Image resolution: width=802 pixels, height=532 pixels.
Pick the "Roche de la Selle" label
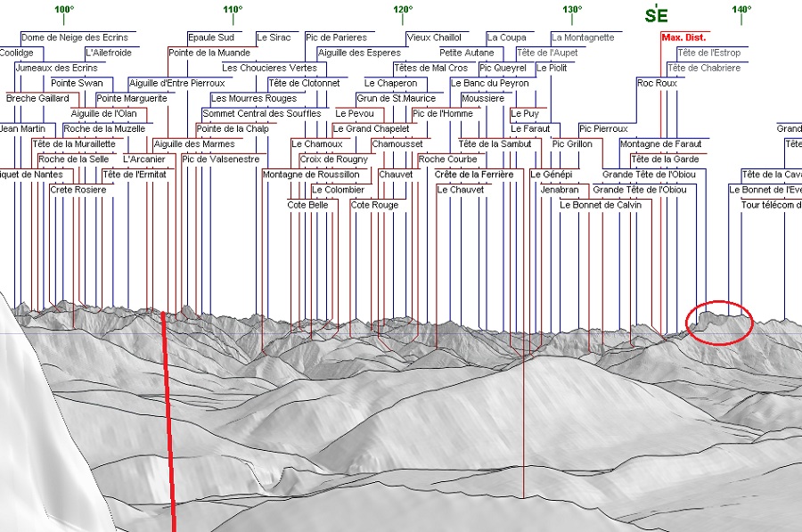[74, 160]
